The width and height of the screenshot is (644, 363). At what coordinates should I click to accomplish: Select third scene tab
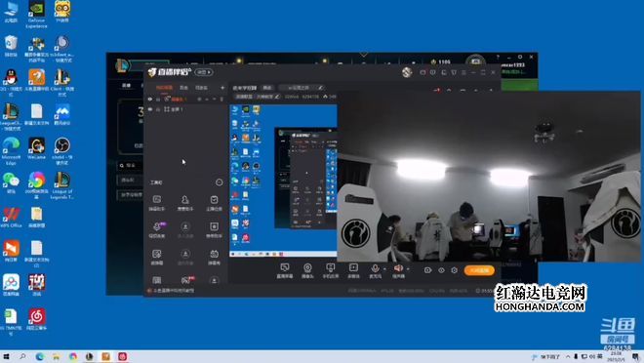click(201, 88)
